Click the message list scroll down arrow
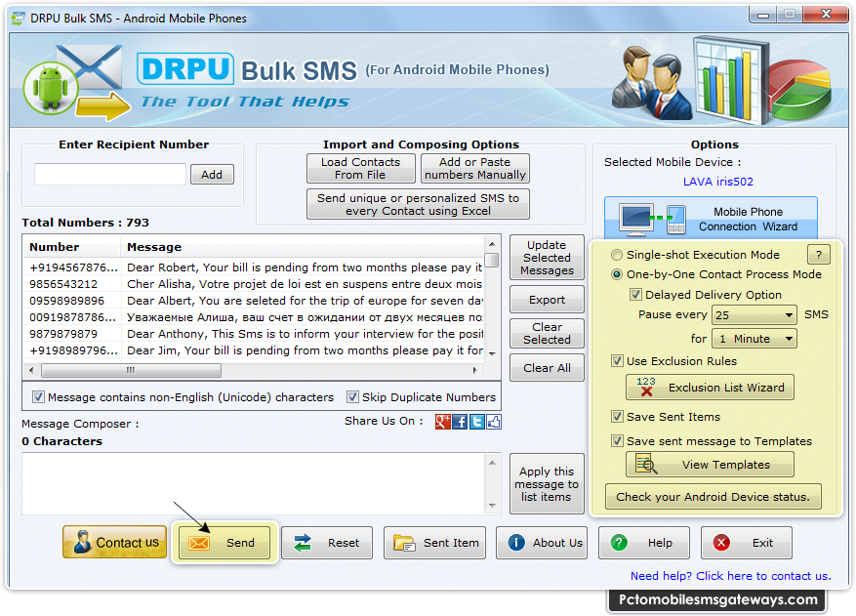856x616 pixels. pyautogui.click(x=492, y=353)
